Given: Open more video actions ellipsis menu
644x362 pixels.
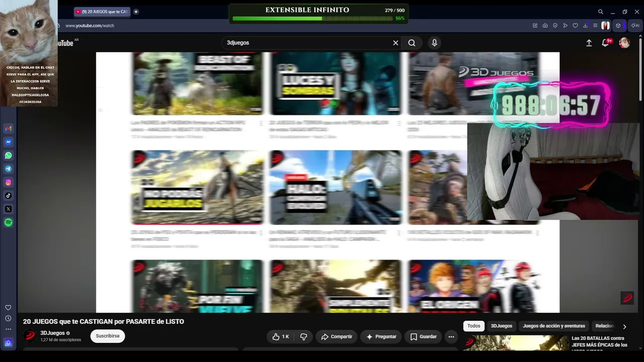Looking at the screenshot, I should [x=451, y=336].
